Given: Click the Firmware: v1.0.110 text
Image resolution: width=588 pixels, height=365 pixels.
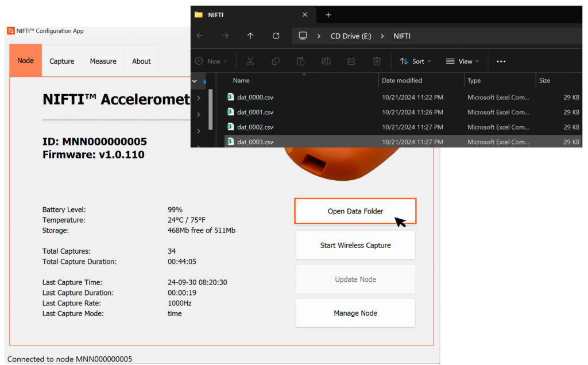Looking at the screenshot, I should click(x=94, y=154).
